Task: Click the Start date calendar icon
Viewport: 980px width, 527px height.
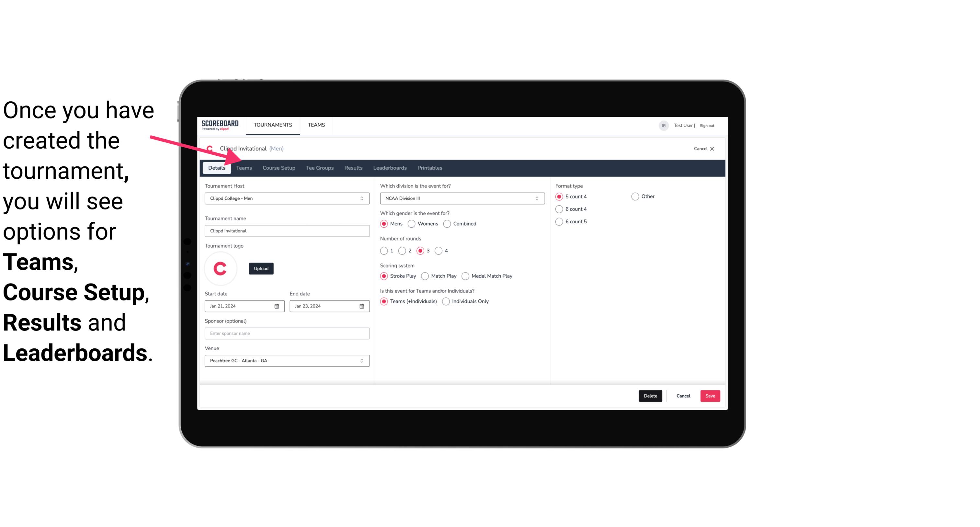Action: point(278,306)
